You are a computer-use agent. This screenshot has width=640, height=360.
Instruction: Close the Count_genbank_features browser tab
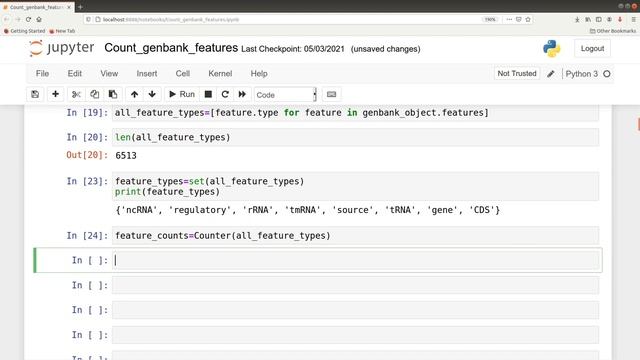pos(69,7)
